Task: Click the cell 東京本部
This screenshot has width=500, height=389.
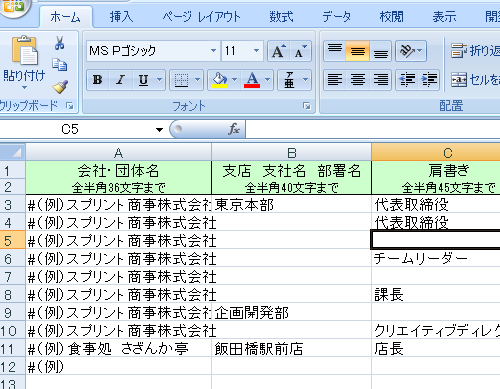Action: pyautogui.click(x=291, y=204)
